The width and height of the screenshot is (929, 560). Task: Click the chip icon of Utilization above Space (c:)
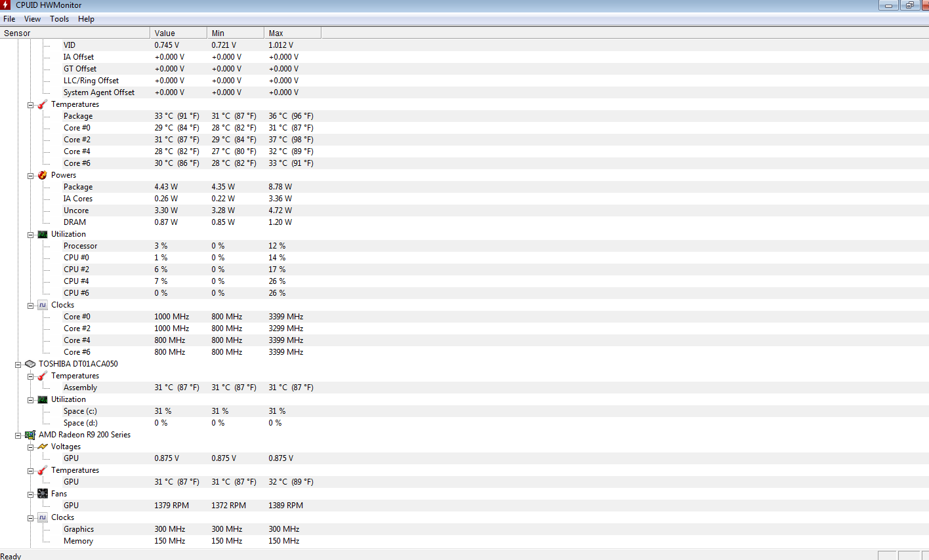click(x=43, y=399)
